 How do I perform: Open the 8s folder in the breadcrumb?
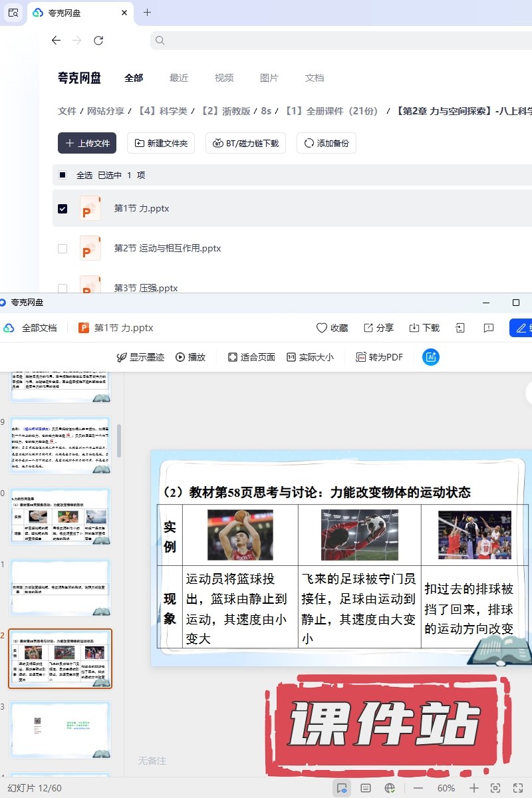[266, 111]
